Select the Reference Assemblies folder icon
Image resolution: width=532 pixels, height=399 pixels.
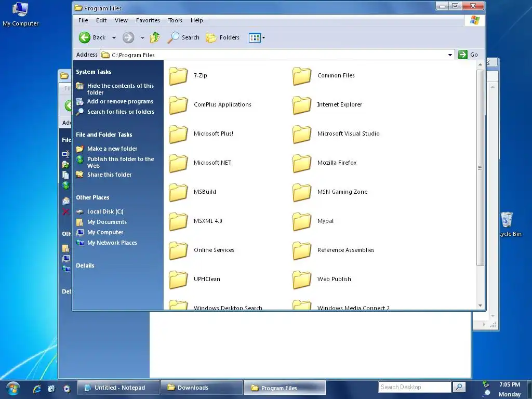pos(302,250)
